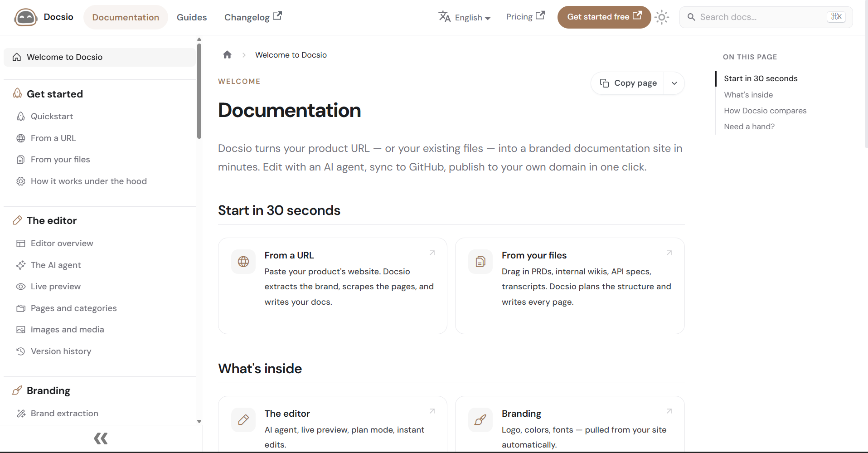Click the Docsio brand name text
Image resolution: width=868 pixels, height=453 pixels.
pos(58,17)
